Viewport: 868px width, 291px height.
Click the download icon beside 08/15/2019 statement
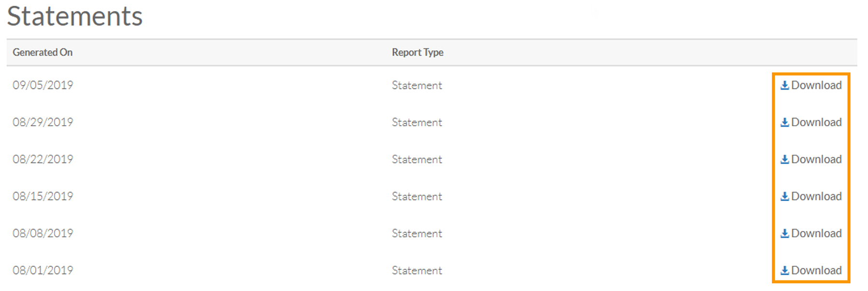pyautogui.click(x=785, y=196)
